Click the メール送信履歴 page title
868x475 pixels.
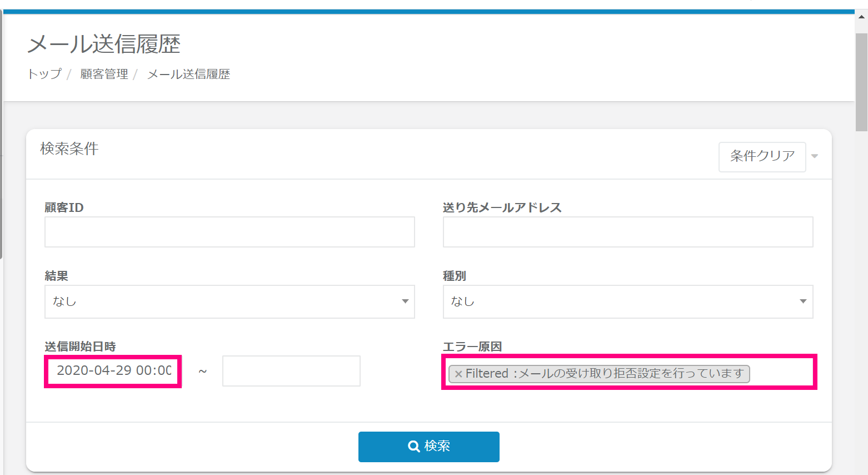[104, 44]
